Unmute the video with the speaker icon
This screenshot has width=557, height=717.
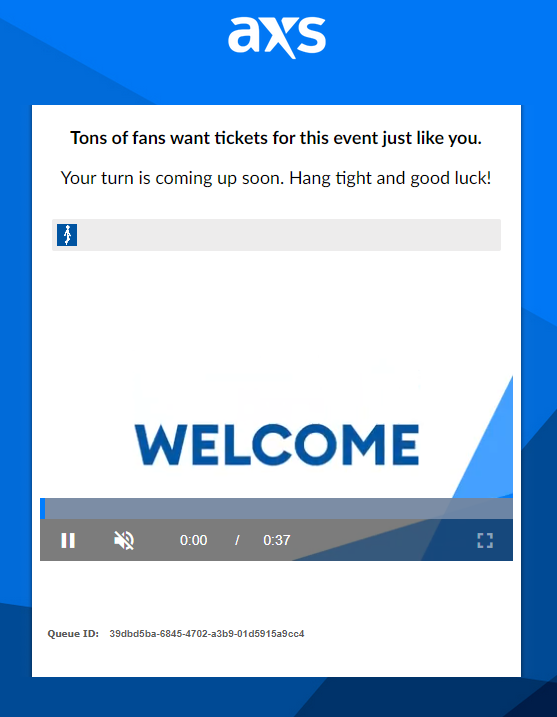124,540
